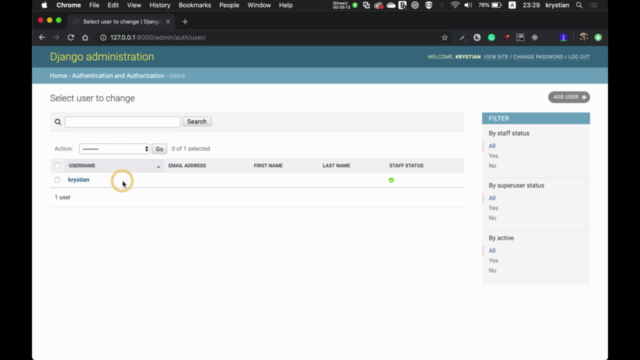
Task: Open the Action dropdown
Action: pos(114,149)
